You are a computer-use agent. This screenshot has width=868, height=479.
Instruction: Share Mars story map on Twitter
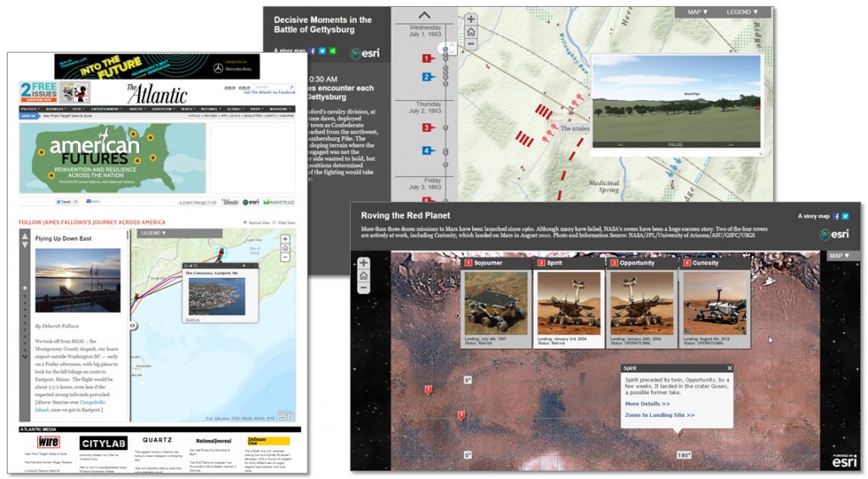pyautogui.click(x=845, y=216)
